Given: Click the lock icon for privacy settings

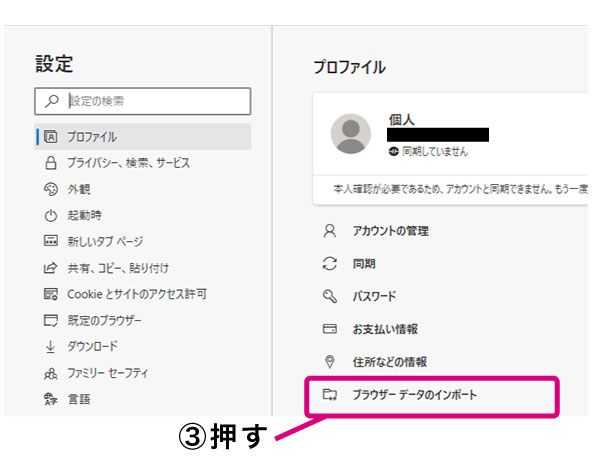Looking at the screenshot, I should coord(51,163).
